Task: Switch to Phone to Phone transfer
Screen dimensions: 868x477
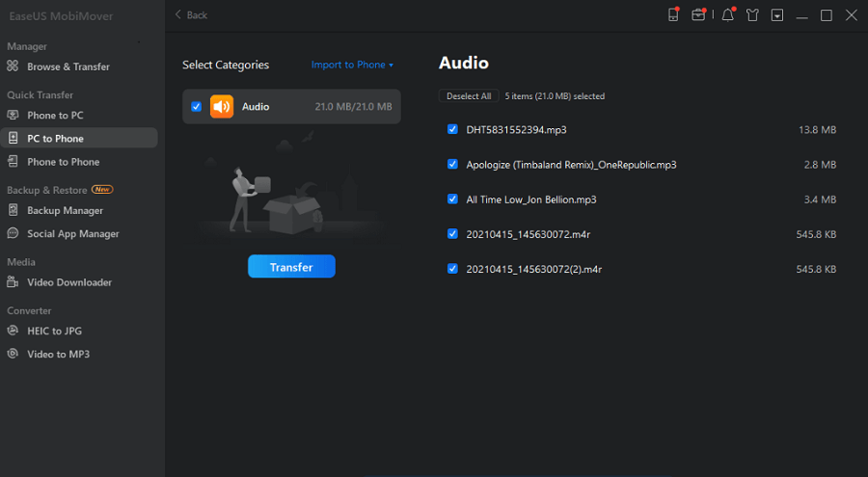Action: point(63,162)
